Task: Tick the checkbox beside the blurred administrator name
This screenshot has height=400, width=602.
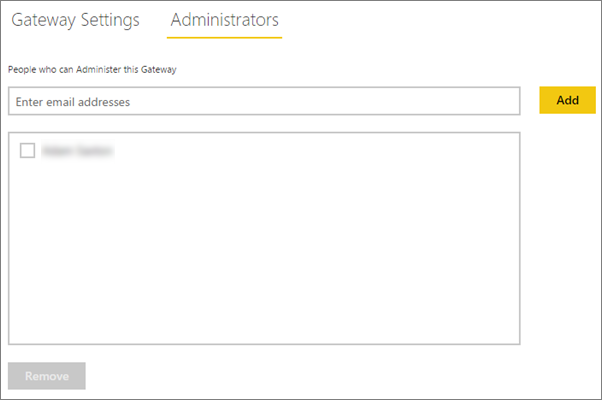Action: pos(27,150)
